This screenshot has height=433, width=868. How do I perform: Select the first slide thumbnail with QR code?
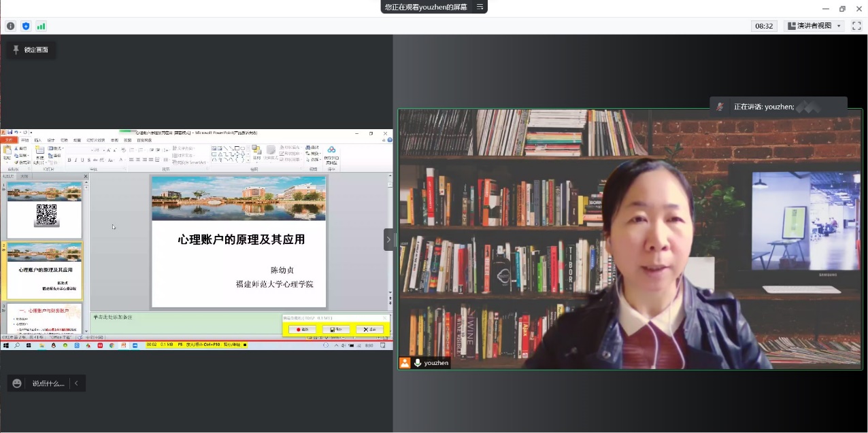(x=44, y=211)
